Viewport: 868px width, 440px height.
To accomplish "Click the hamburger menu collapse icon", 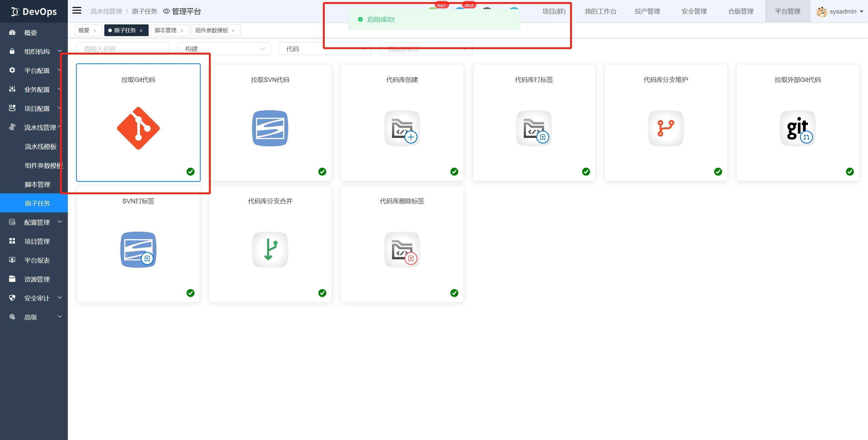I will [x=77, y=11].
